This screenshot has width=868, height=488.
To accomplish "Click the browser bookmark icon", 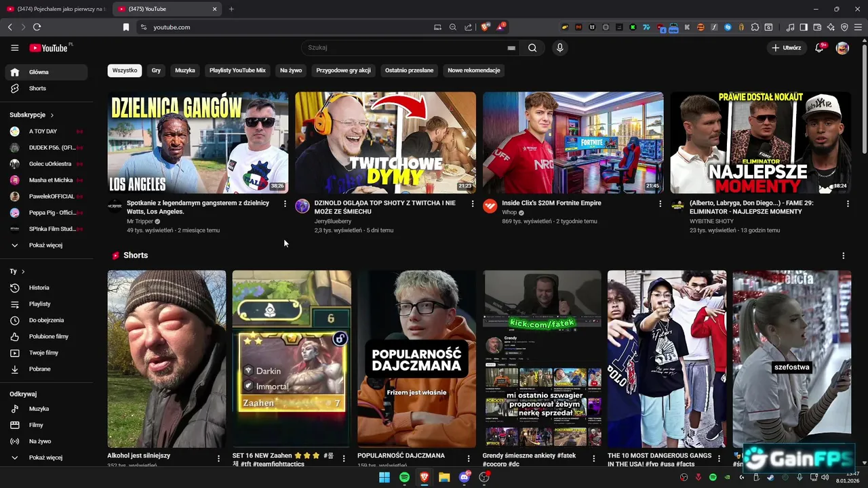I will (x=125, y=27).
